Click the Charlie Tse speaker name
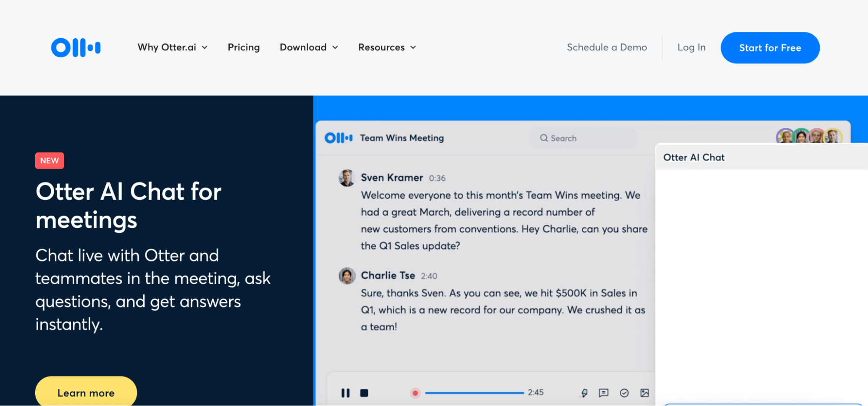This screenshot has height=406, width=868. pyautogui.click(x=388, y=276)
